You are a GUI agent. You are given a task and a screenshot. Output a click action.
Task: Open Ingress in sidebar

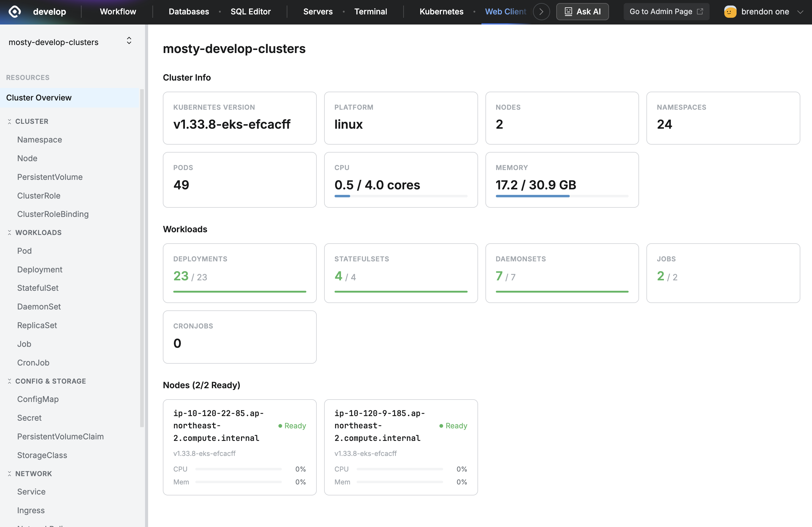[31, 510]
